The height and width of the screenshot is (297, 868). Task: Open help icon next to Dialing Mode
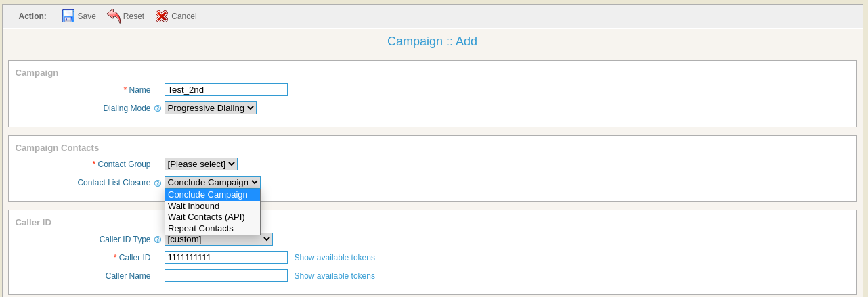coord(158,108)
